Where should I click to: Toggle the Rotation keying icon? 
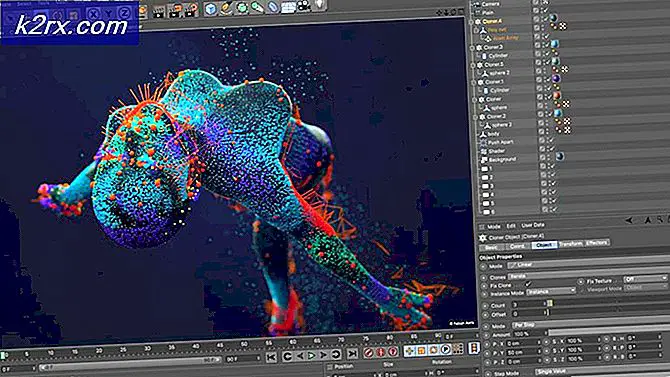[x=433, y=350]
